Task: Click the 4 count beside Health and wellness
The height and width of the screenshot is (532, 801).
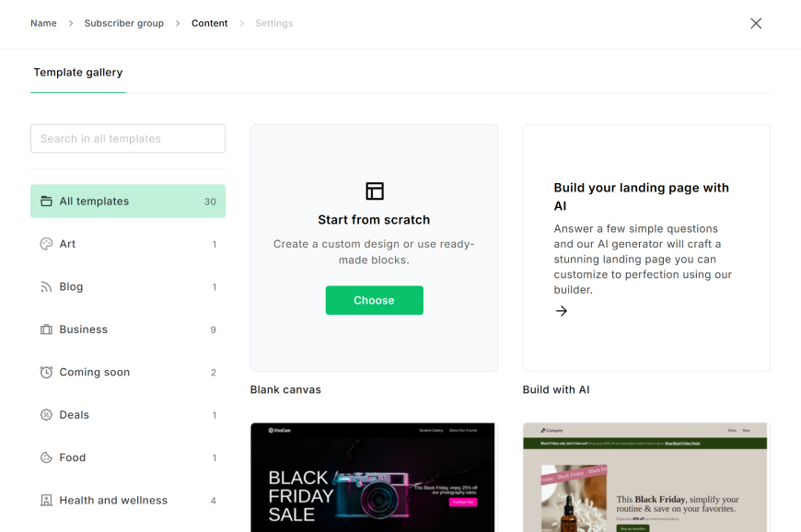Action: pos(214,501)
